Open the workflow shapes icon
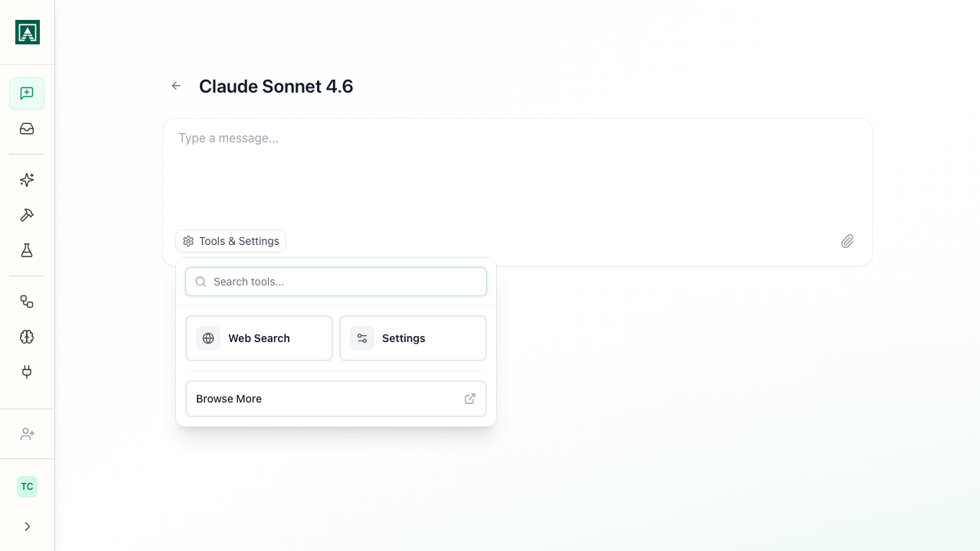The height and width of the screenshot is (551, 980). pyautogui.click(x=27, y=302)
